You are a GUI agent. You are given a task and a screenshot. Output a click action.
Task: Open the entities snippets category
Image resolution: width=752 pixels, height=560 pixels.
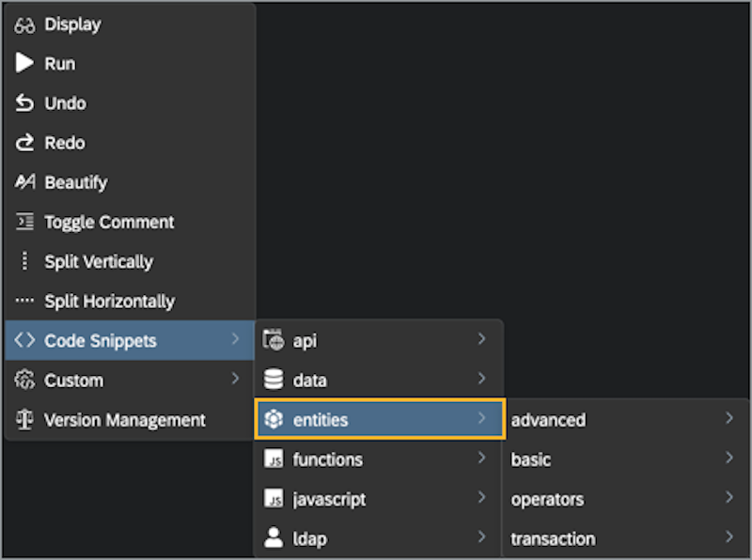pyautogui.click(x=380, y=419)
